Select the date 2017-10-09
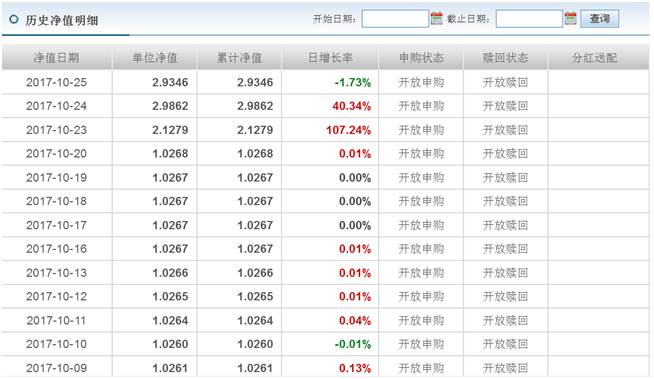654x379 pixels. pyautogui.click(x=56, y=368)
